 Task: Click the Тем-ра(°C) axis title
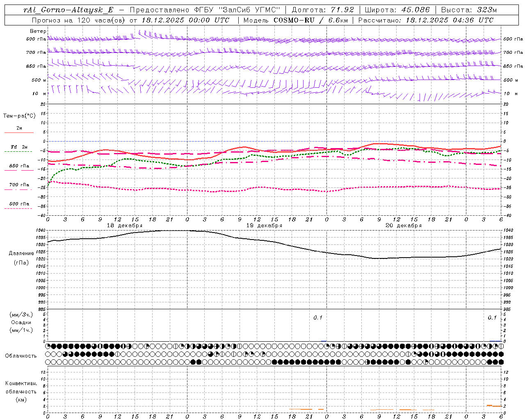tap(19, 116)
